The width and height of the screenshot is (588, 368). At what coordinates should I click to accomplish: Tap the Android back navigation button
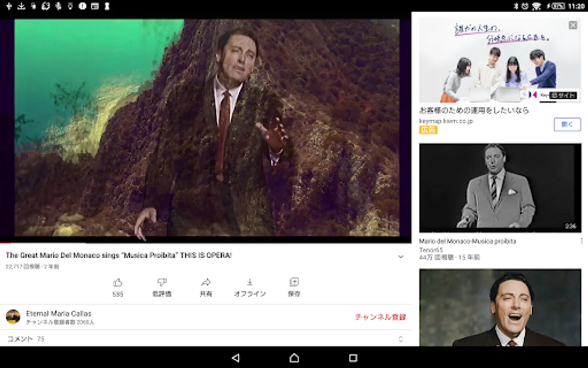pos(236,358)
